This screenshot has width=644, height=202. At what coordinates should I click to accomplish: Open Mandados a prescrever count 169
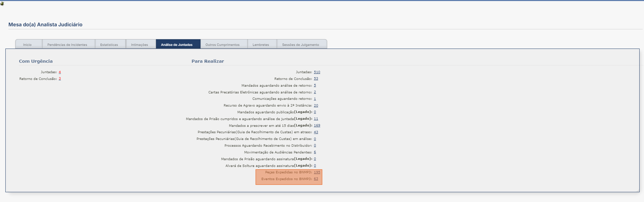317,125
